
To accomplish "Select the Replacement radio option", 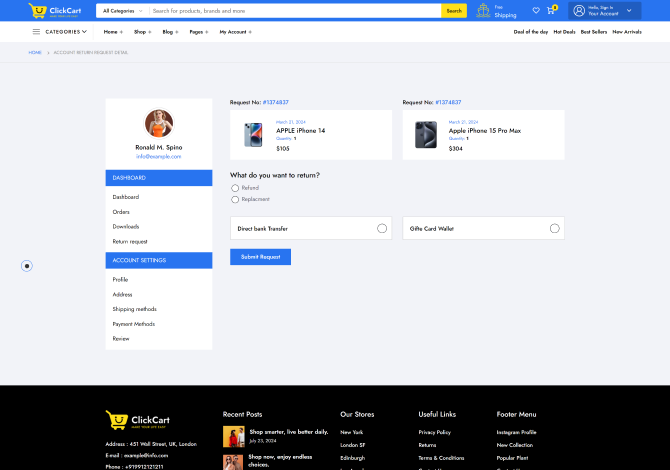I will tap(235, 199).
